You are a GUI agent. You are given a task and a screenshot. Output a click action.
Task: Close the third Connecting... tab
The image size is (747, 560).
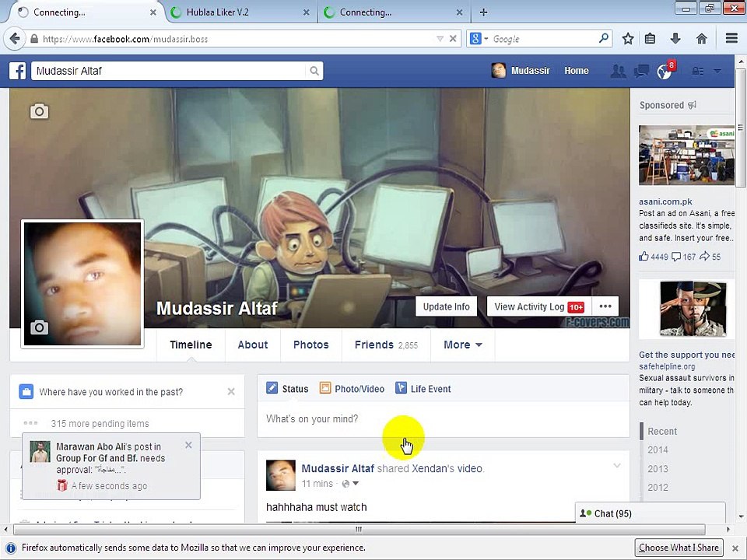tap(459, 12)
